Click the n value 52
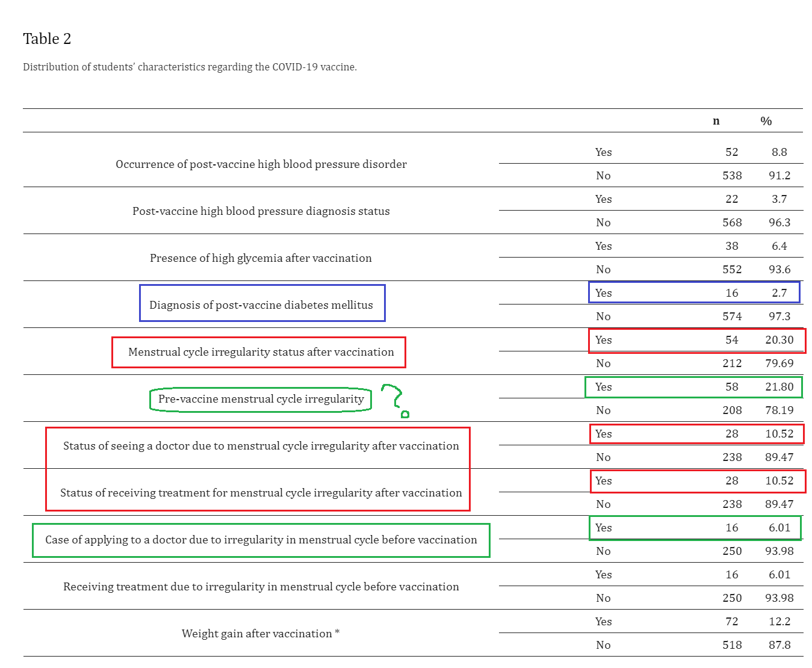This screenshot has height=668, width=812. coord(732,152)
